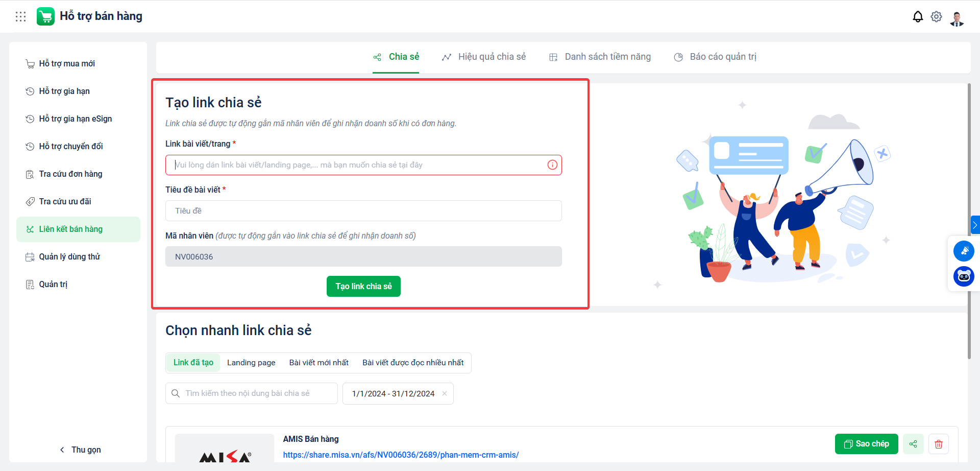Open user profile avatar

pyautogui.click(x=957, y=18)
